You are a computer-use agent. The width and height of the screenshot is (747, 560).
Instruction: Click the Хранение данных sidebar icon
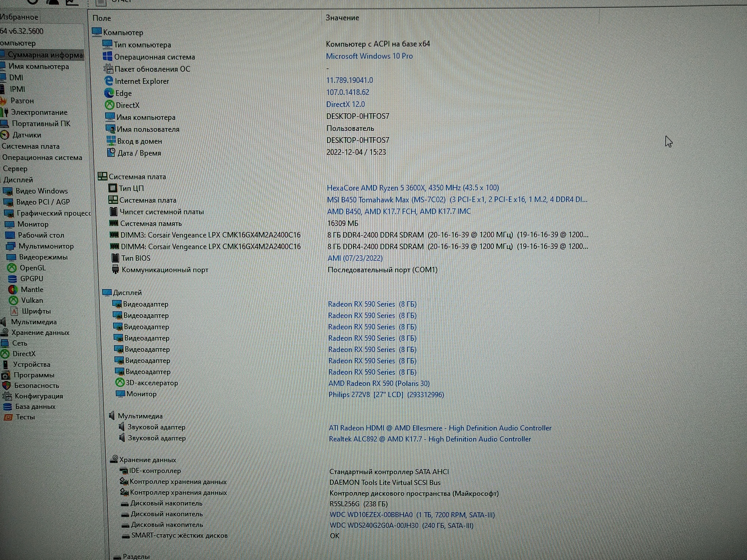coord(4,332)
